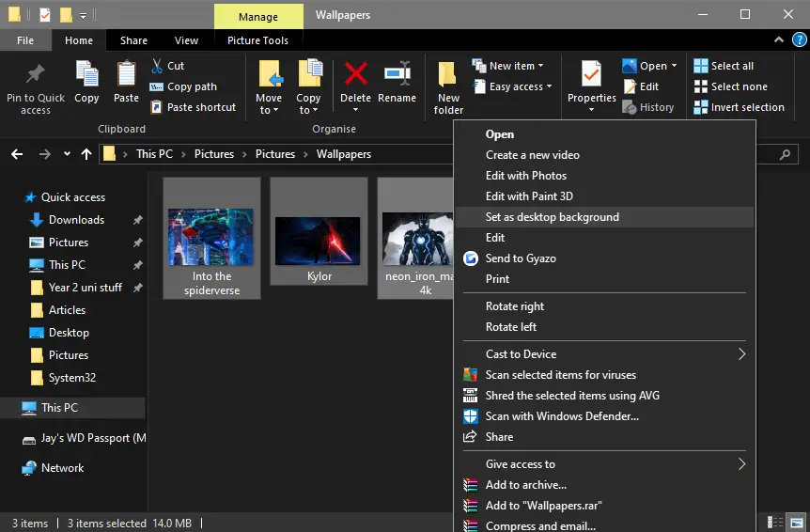Select the neon_iron_man 4k thumbnail

pyautogui.click(x=416, y=238)
